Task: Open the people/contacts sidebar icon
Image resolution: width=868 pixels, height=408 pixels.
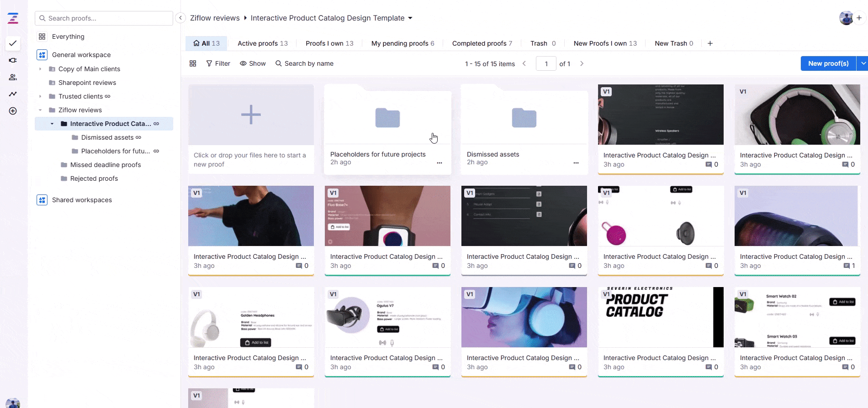Action: [x=13, y=77]
